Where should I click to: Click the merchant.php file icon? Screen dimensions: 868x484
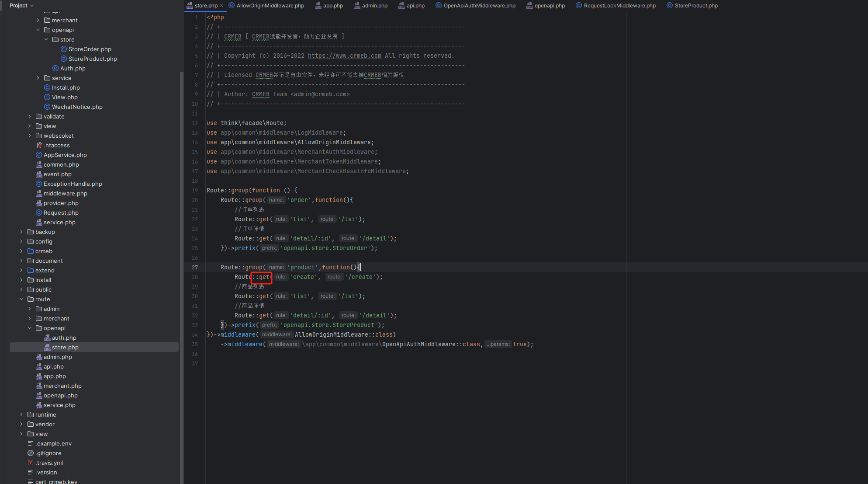point(39,386)
